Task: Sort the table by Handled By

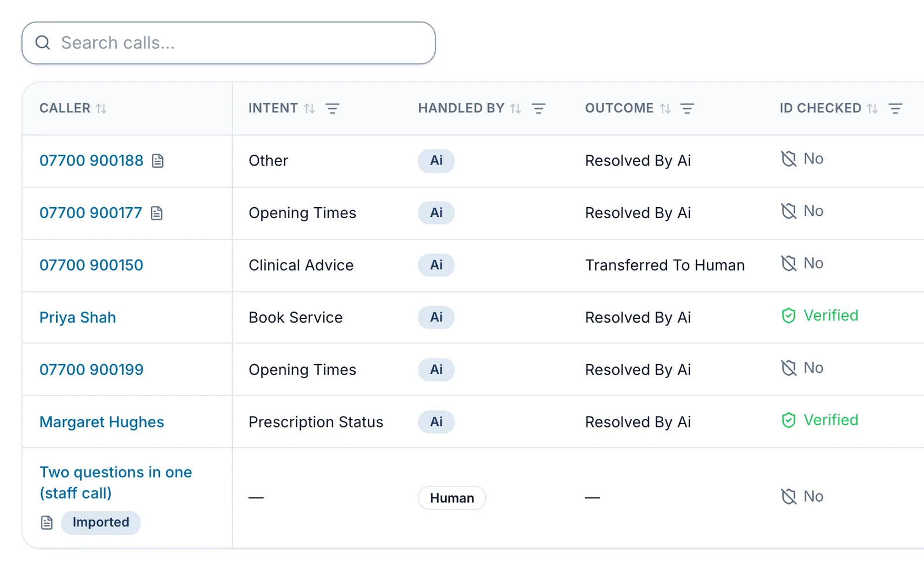Action: [x=516, y=108]
